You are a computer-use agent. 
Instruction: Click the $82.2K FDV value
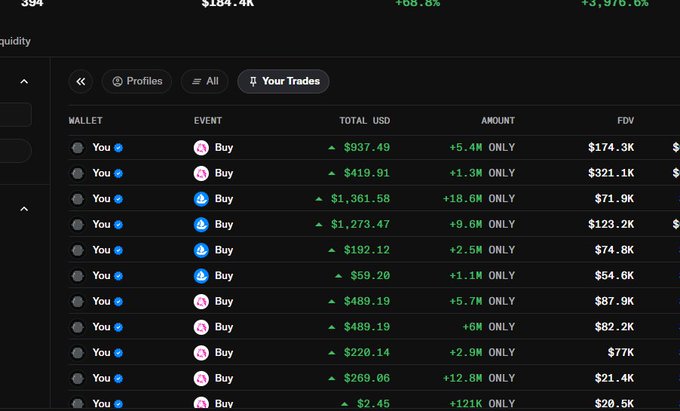click(x=614, y=327)
